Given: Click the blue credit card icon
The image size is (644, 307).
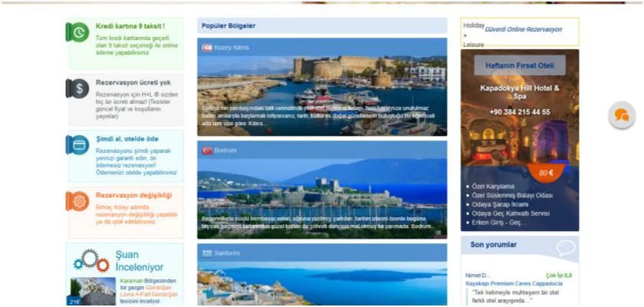Looking at the screenshot, I should click(x=77, y=145).
